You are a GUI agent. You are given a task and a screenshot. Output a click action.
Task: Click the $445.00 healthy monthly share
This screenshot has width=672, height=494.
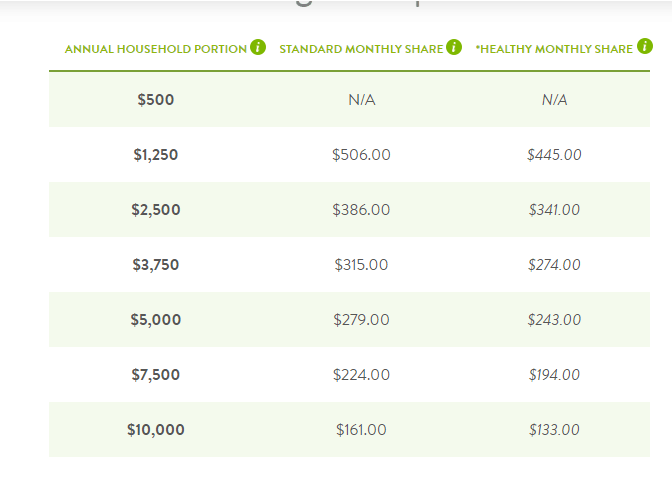click(x=554, y=155)
